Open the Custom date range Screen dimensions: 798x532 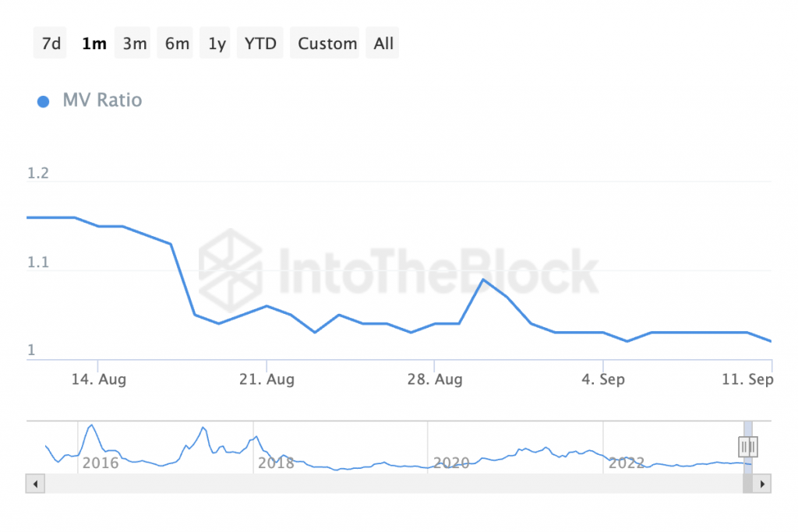pos(326,44)
